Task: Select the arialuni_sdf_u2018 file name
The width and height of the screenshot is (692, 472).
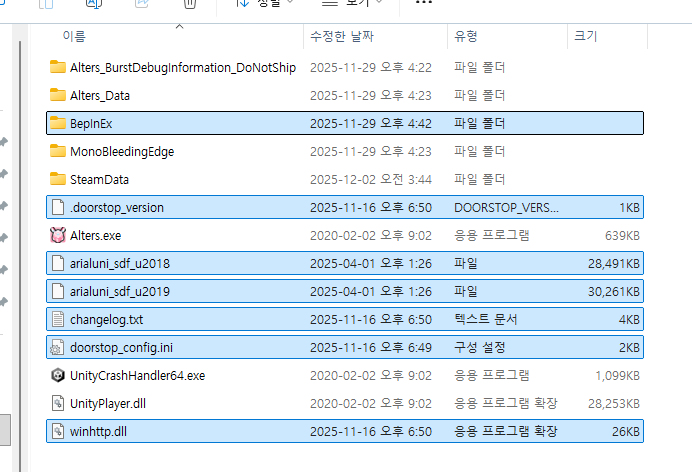Action: point(120,263)
